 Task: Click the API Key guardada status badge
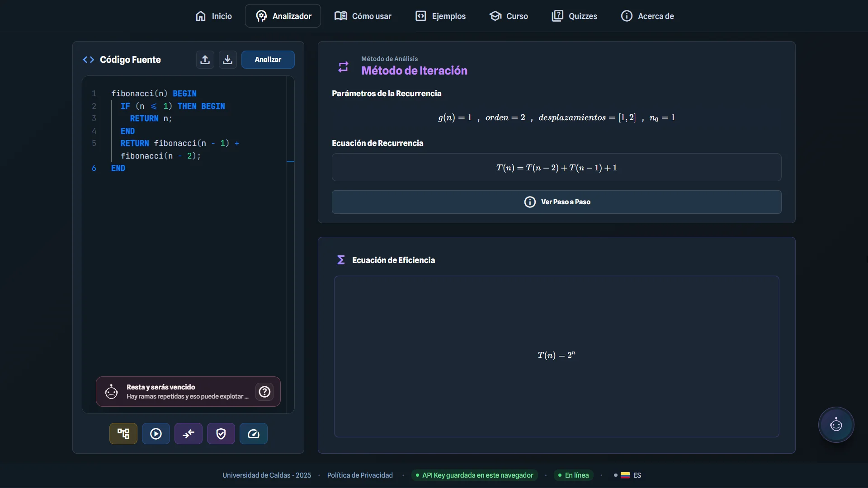(474, 475)
